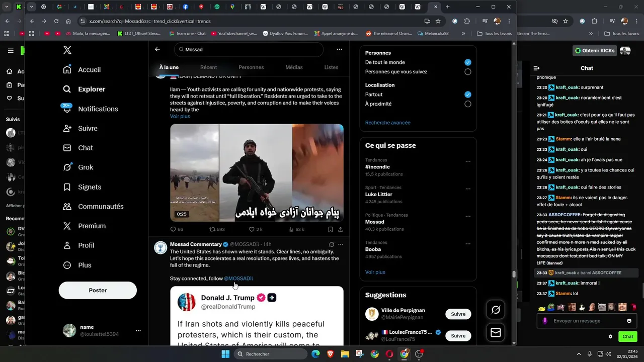Open the X logo home link
Viewport: 644px width, 362px height.
tap(67, 50)
